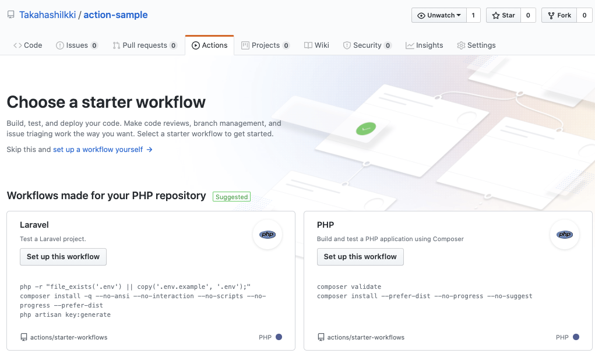Click the PHP logo on PHP card
This screenshot has height=364, width=595.
(565, 234)
